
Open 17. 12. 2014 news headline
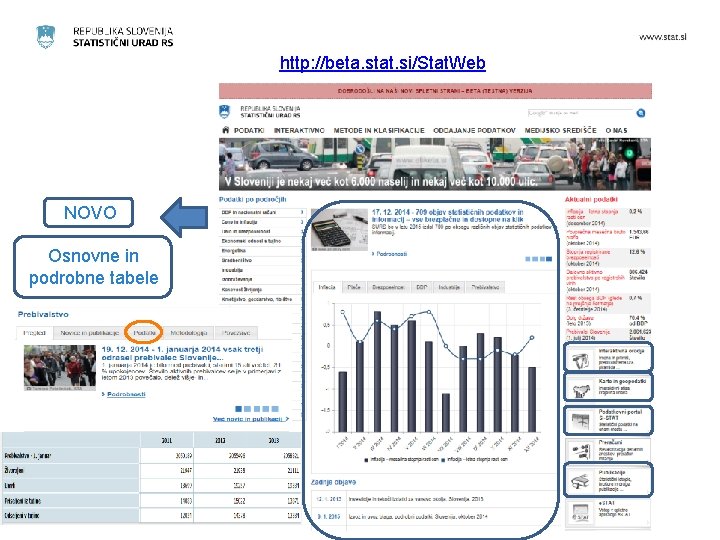click(x=447, y=216)
